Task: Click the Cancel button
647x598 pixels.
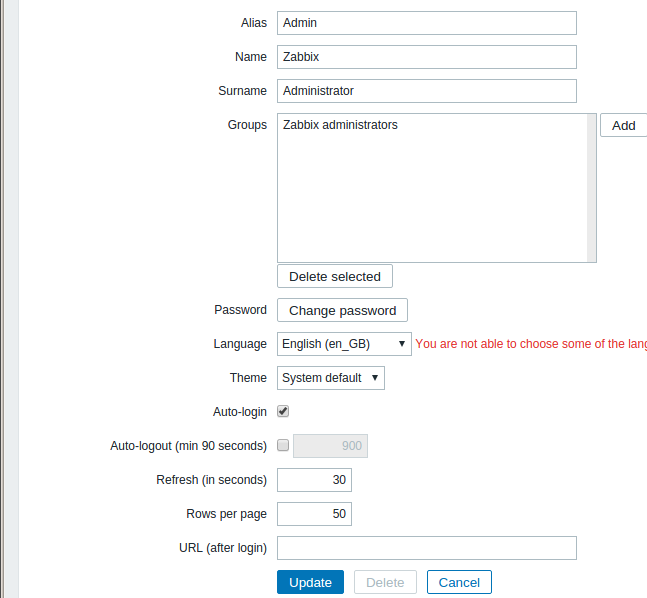Action: [x=459, y=582]
